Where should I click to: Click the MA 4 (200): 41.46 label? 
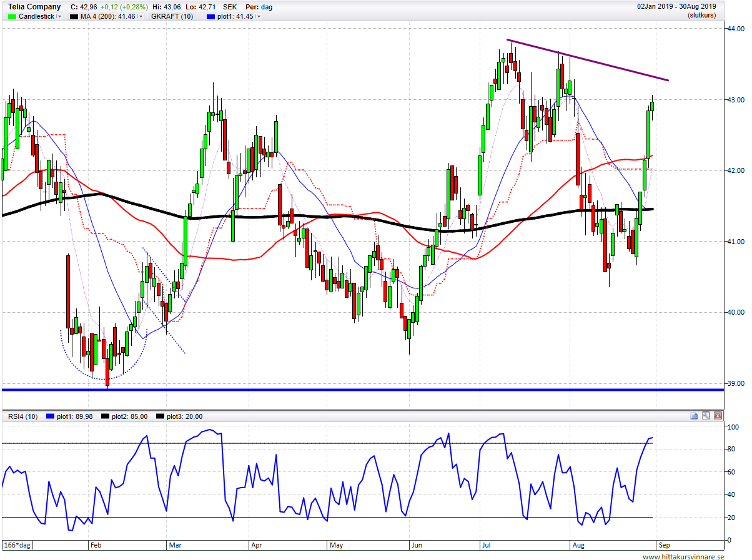(x=108, y=16)
